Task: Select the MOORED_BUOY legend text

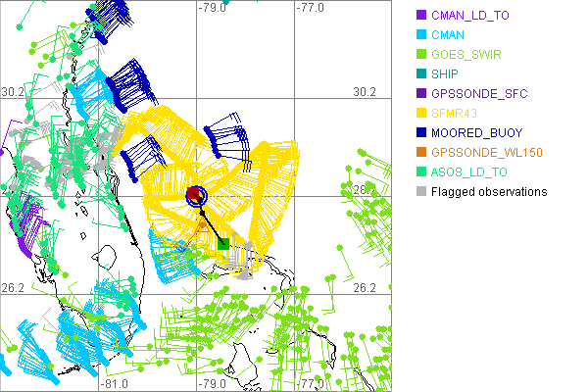Action: coord(477,132)
